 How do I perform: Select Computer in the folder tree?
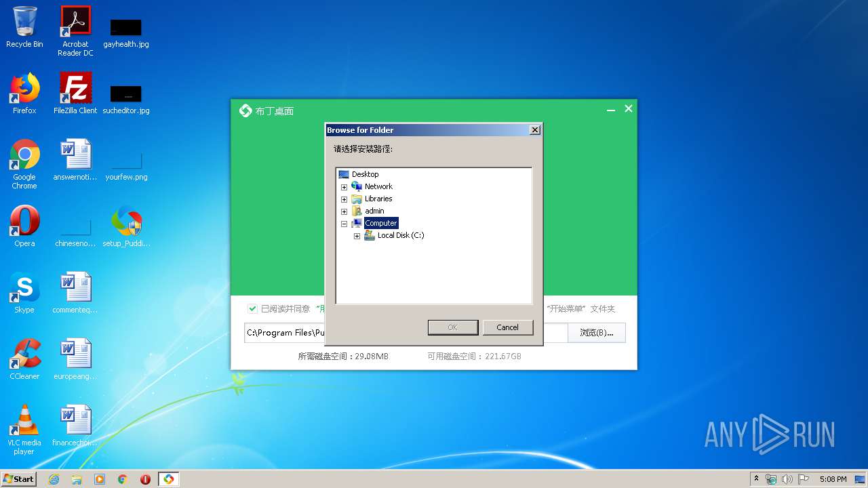tap(381, 223)
